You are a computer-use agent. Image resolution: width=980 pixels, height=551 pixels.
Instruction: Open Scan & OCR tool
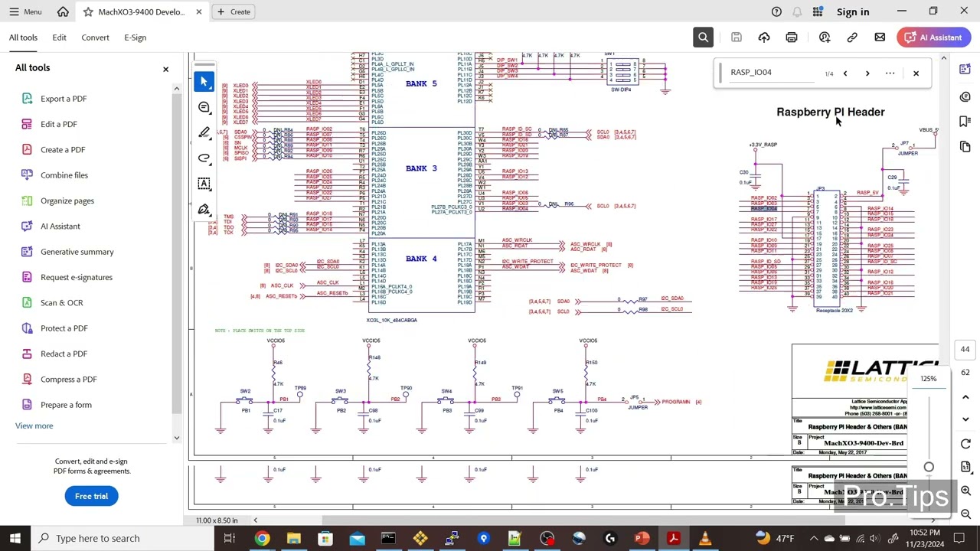pos(61,302)
